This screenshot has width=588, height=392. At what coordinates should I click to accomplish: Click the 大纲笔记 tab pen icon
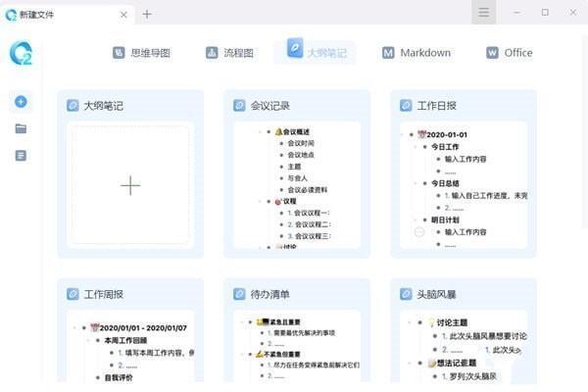295,48
